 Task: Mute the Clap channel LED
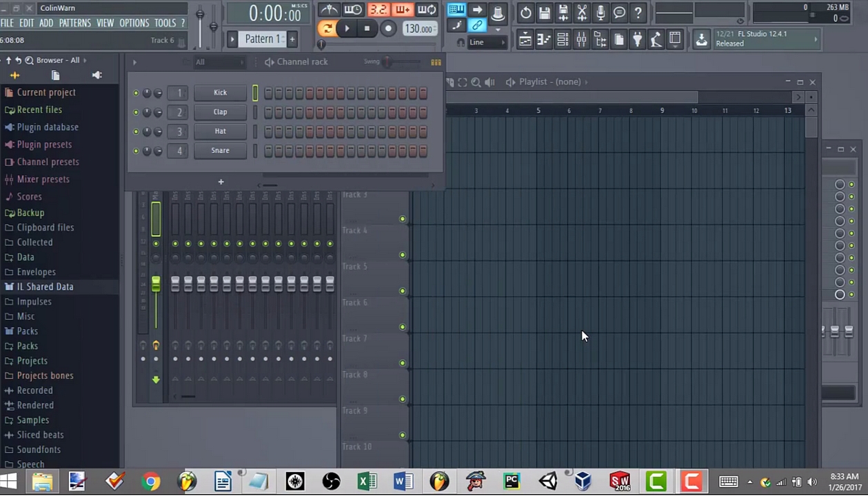click(x=136, y=112)
